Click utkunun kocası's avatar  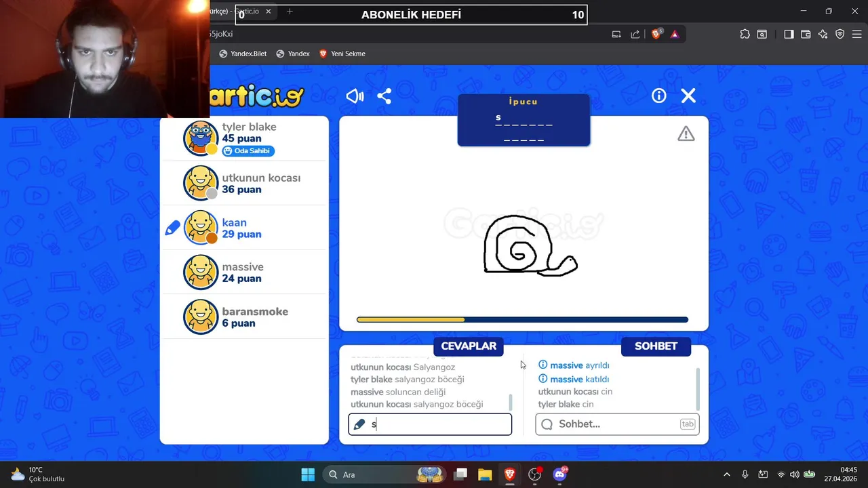point(201,183)
